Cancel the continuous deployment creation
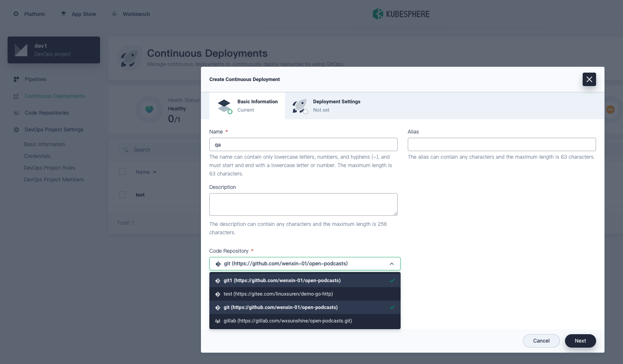Viewport: 623px width, 364px height. click(541, 340)
